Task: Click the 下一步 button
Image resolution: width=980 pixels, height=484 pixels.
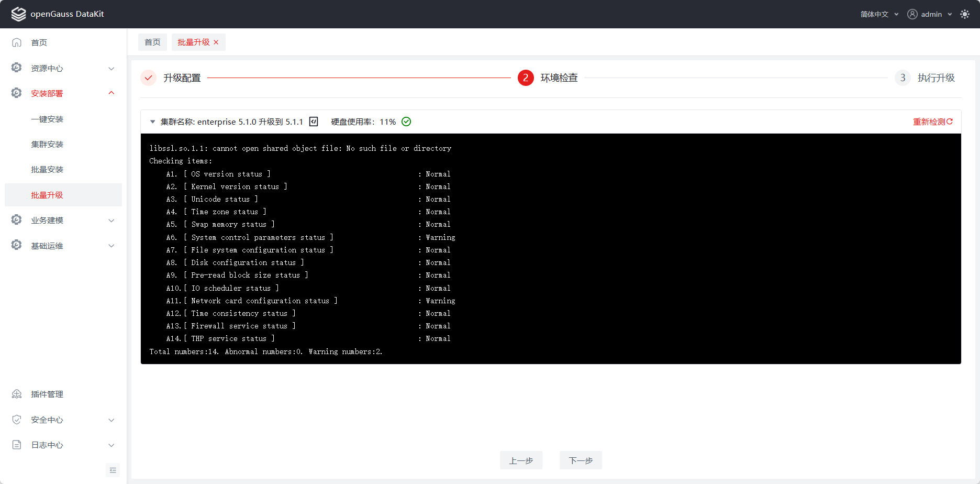Action: coord(581,460)
